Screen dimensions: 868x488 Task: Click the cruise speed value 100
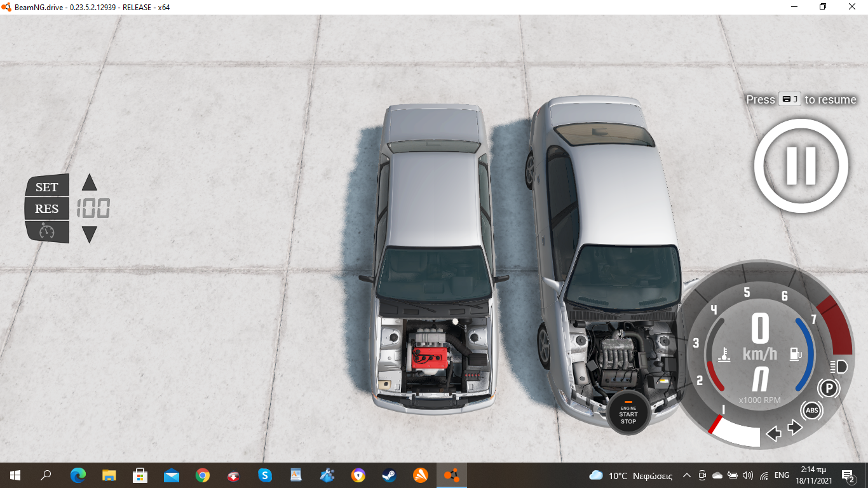pyautogui.click(x=93, y=208)
